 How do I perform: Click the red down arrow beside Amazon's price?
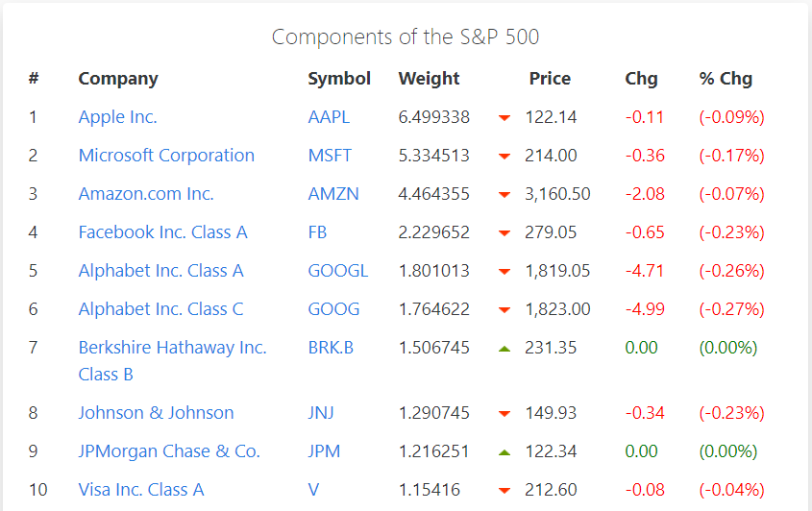504,195
